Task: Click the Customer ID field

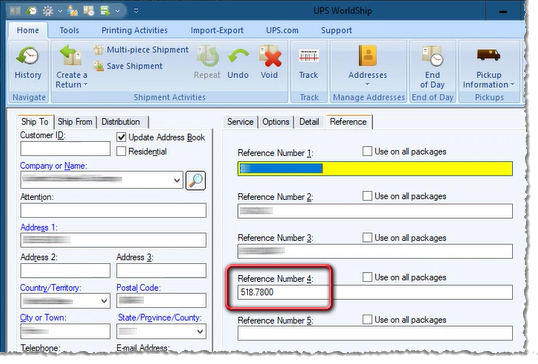Action: (x=65, y=149)
